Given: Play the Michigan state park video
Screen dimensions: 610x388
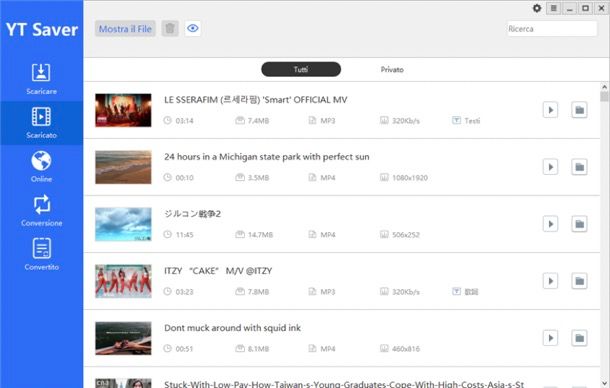Looking at the screenshot, I should tap(550, 167).
